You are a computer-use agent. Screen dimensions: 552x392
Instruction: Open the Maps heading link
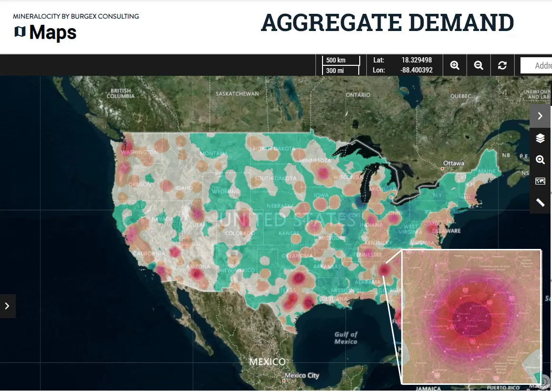pos(53,32)
